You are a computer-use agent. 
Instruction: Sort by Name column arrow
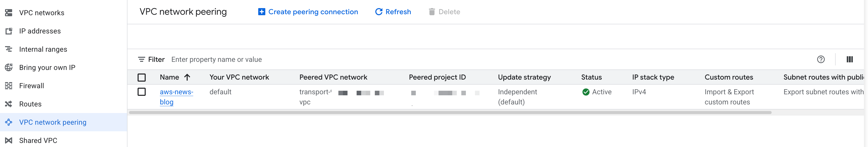(187, 77)
